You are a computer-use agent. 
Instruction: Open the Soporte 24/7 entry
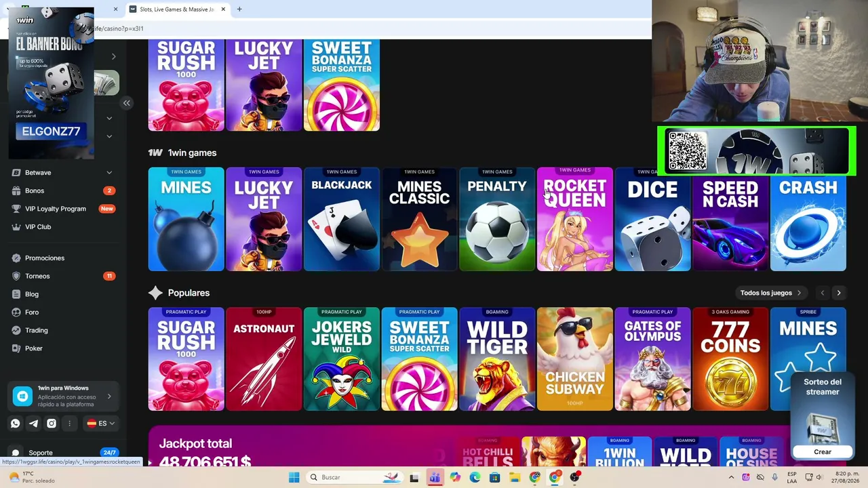click(63, 453)
